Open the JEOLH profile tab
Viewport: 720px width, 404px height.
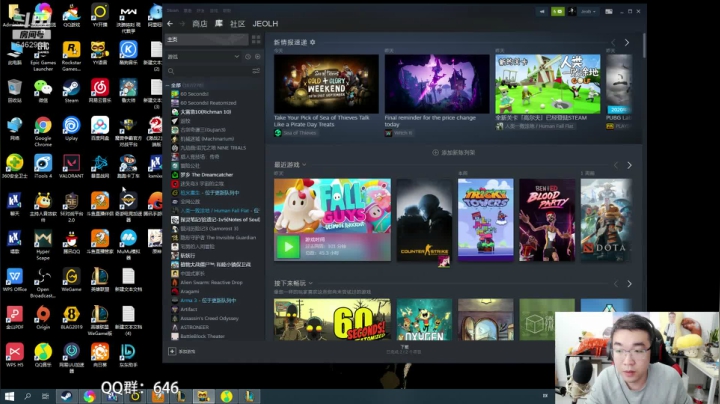(265, 23)
